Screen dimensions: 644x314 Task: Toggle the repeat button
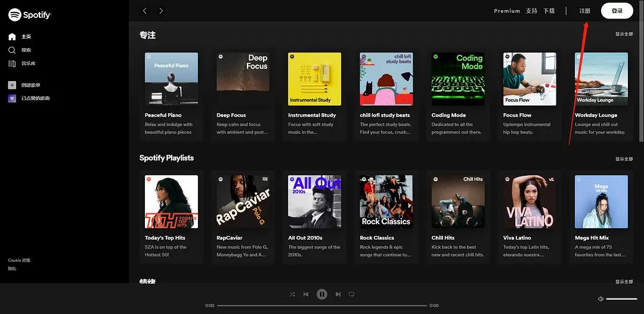click(x=352, y=294)
